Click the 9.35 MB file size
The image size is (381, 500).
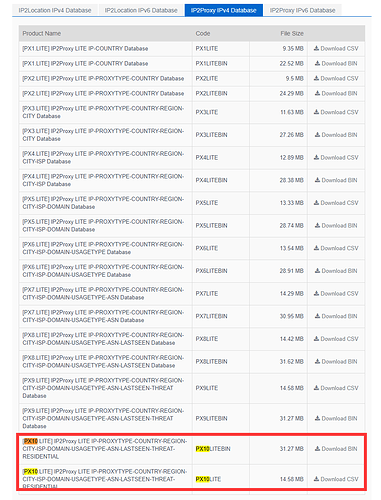(x=293, y=49)
